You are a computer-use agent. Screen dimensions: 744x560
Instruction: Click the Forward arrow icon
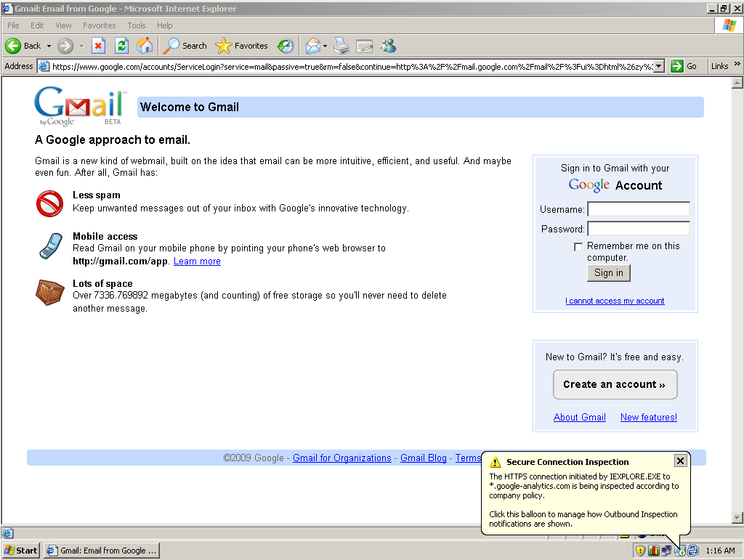65,46
